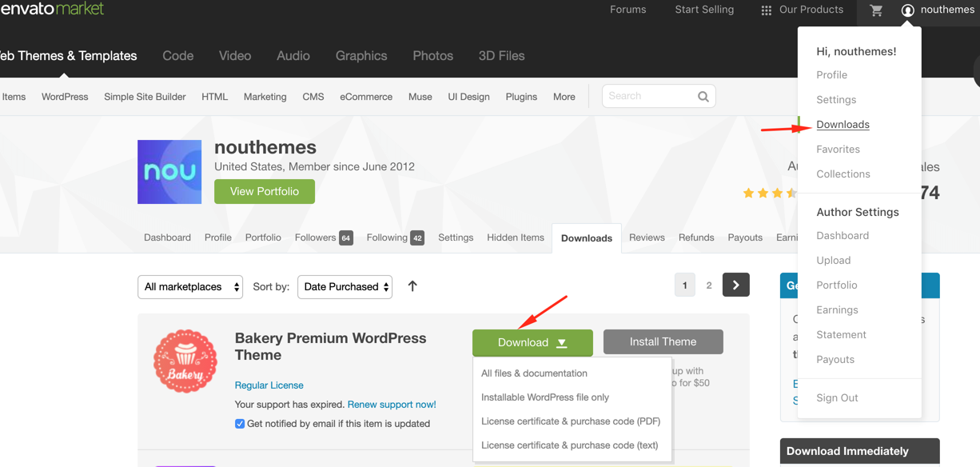Open the Date Purchased sort dropdown
Image resolution: width=980 pixels, height=467 pixels.
[x=345, y=287]
